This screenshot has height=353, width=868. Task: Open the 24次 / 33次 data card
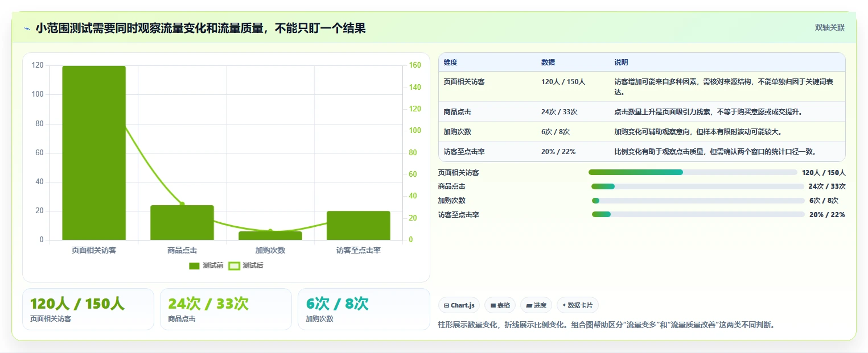(x=226, y=309)
